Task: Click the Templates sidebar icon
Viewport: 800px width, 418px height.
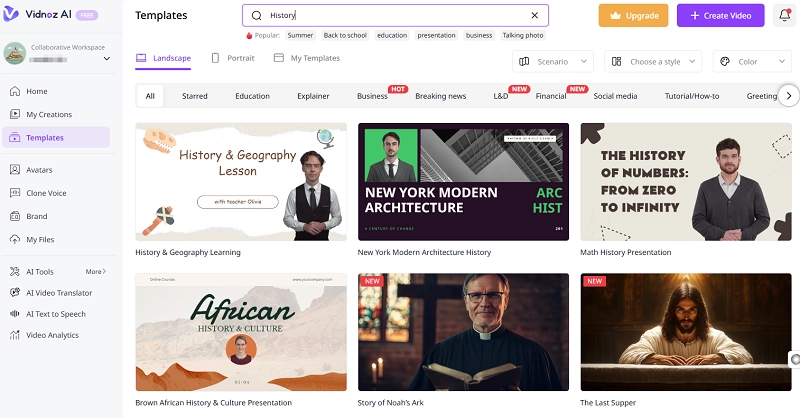Action: pos(15,137)
